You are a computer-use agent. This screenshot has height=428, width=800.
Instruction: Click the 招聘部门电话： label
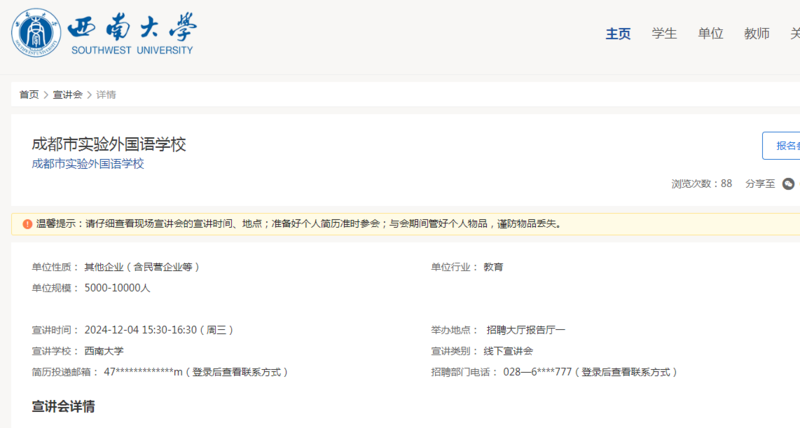point(464,372)
